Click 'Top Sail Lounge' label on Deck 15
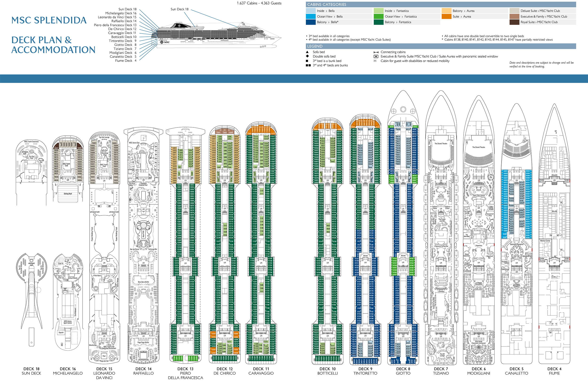 pyautogui.click(x=104, y=137)
